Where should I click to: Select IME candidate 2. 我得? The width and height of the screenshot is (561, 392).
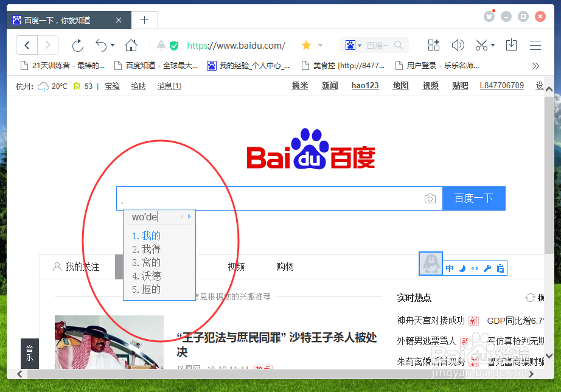(146, 249)
